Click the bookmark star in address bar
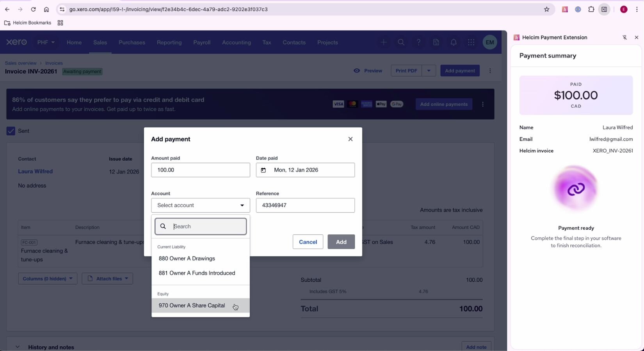Screen dimensions: 644x351 point(546,9)
